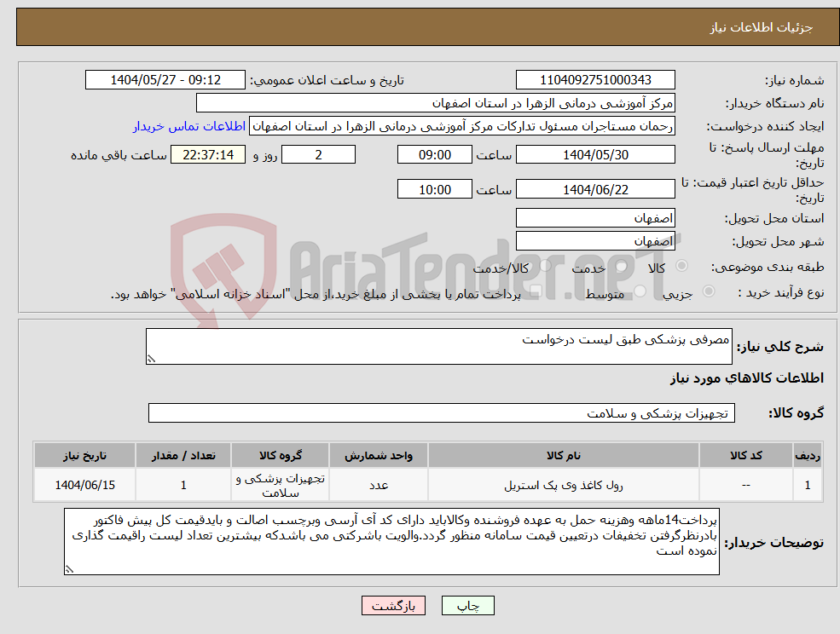
Task: Click the تاریخ نیاز column header
Action: pyautogui.click(x=84, y=455)
